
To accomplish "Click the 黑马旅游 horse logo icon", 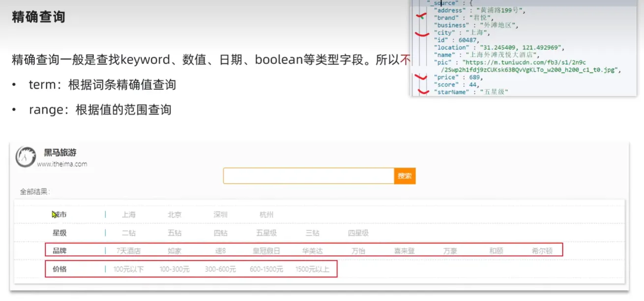I will point(26,157).
